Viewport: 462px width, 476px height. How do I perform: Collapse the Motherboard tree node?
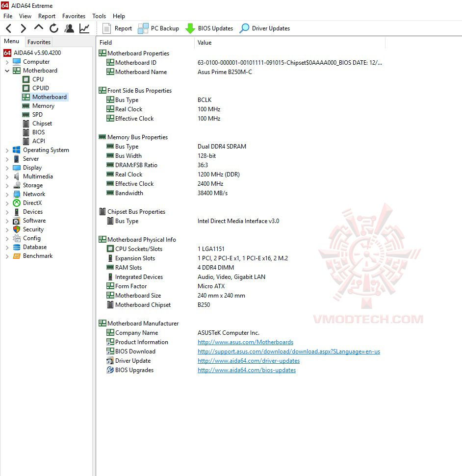(x=7, y=71)
